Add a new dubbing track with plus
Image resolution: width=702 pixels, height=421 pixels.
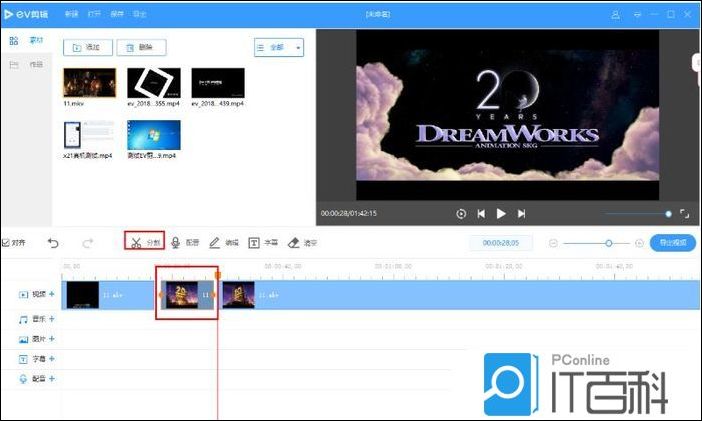[x=52, y=378]
